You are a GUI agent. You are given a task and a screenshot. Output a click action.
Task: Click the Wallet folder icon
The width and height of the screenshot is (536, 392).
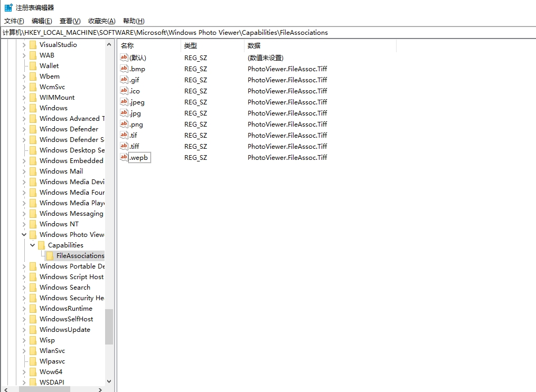coord(33,66)
